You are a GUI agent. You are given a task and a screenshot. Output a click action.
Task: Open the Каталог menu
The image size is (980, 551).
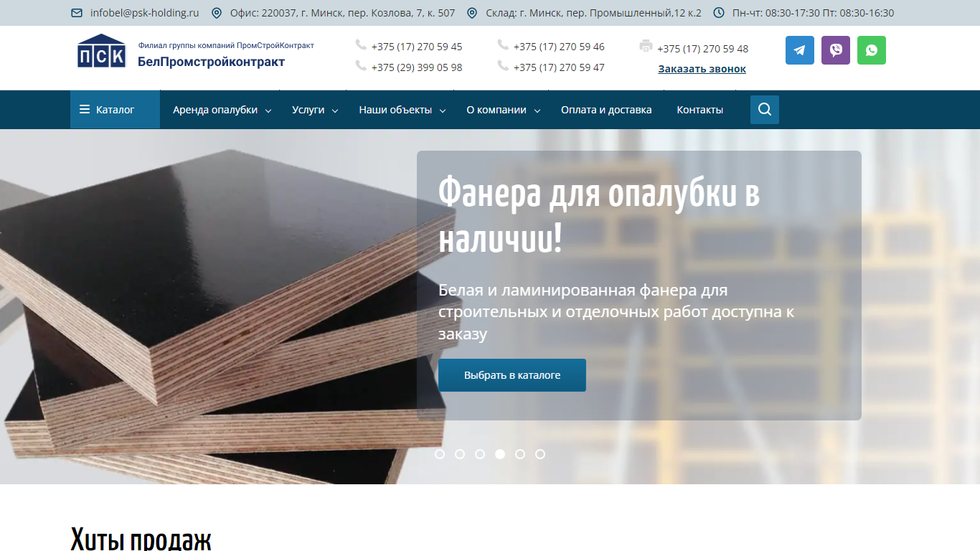click(x=115, y=110)
